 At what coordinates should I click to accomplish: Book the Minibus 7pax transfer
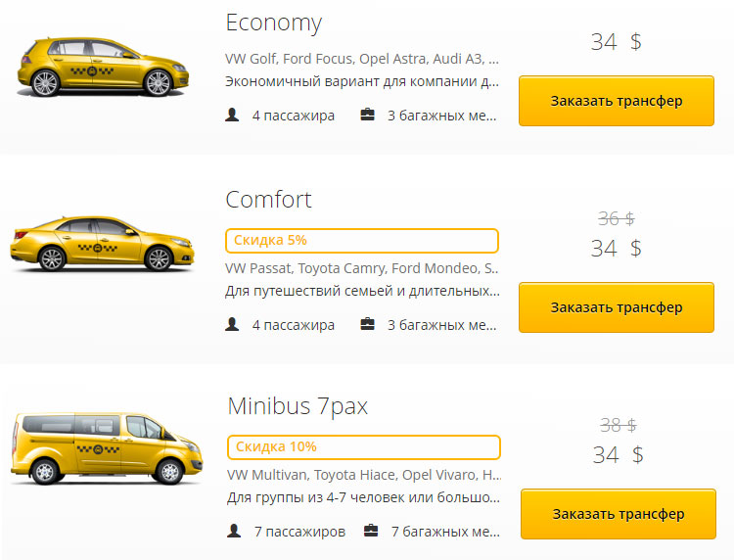pos(618,514)
